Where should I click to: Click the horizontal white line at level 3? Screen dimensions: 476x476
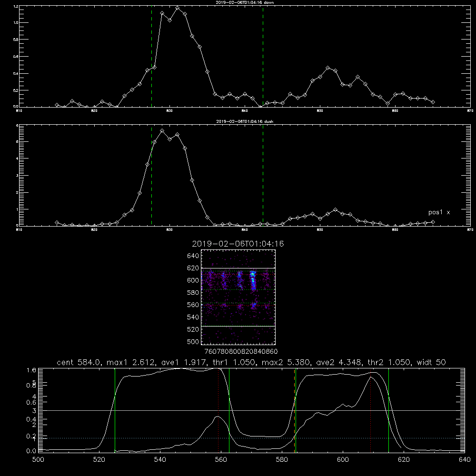tap(251, 410)
